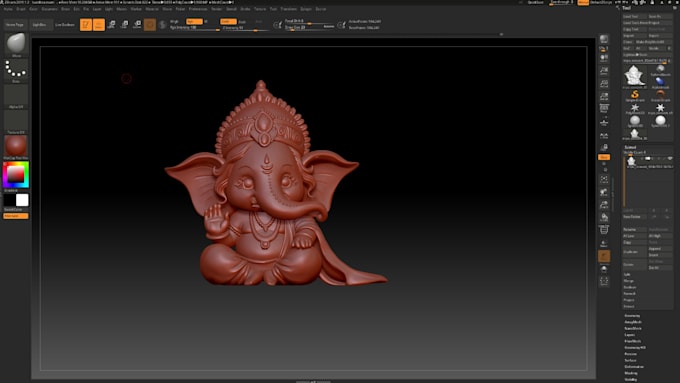This screenshot has width=680, height=383.
Task: Click the Duplicate subtool button
Action: 634,252
